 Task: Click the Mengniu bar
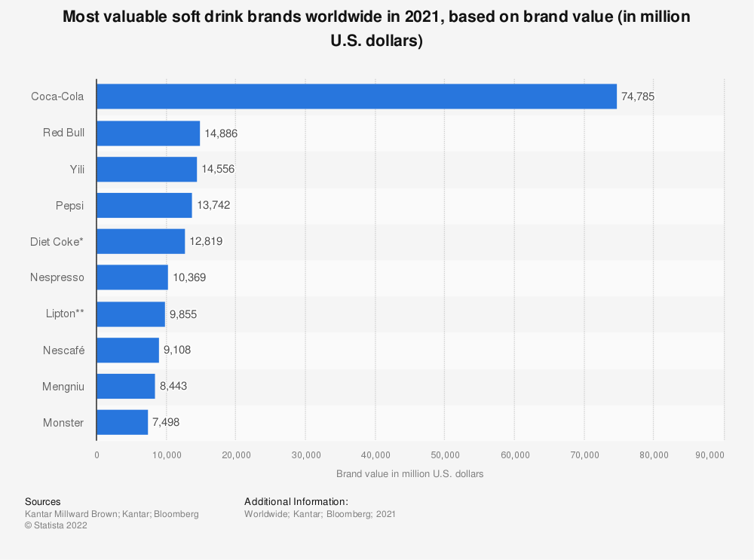(126, 386)
